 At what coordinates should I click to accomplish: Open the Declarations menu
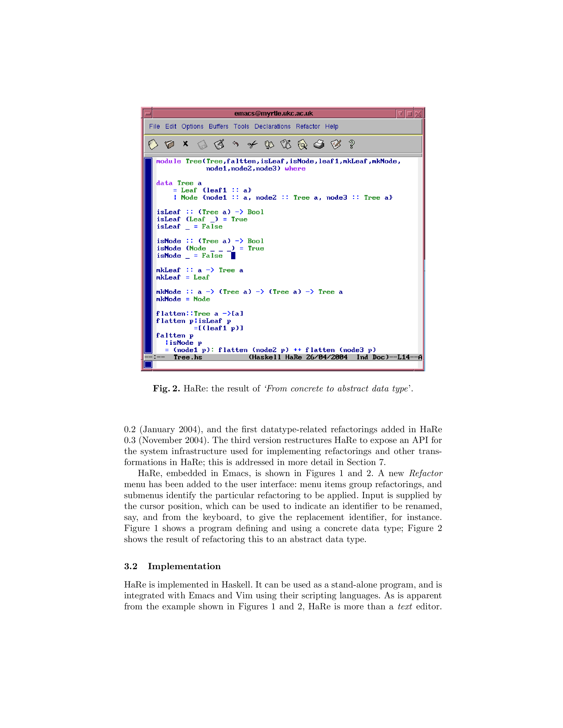click(x=272, y=127)
